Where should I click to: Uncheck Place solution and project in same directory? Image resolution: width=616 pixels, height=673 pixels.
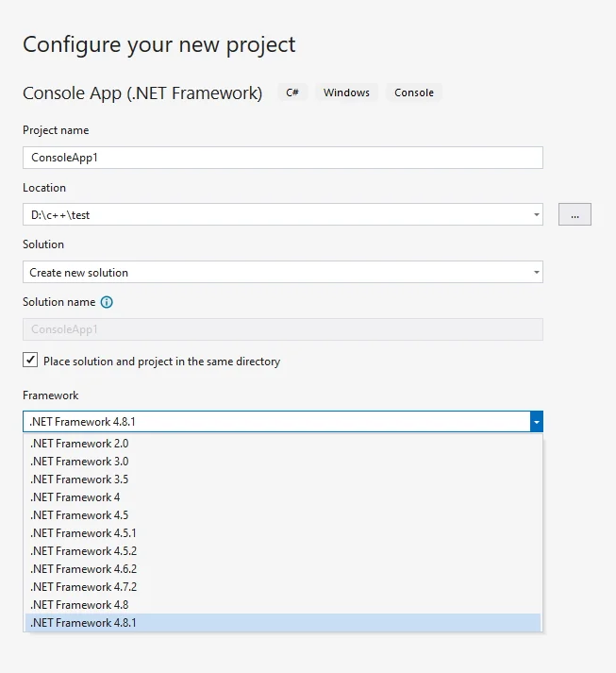[x=30, y=361]
